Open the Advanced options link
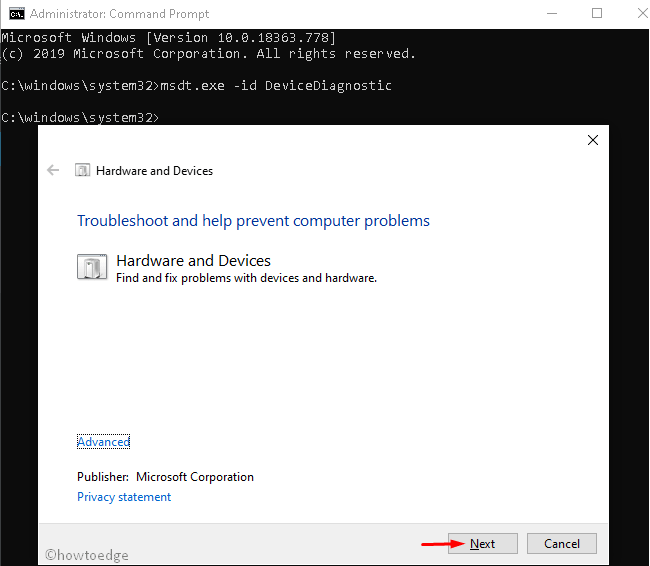The width and height of the screenshot is (650, 566). click(103, 442)
